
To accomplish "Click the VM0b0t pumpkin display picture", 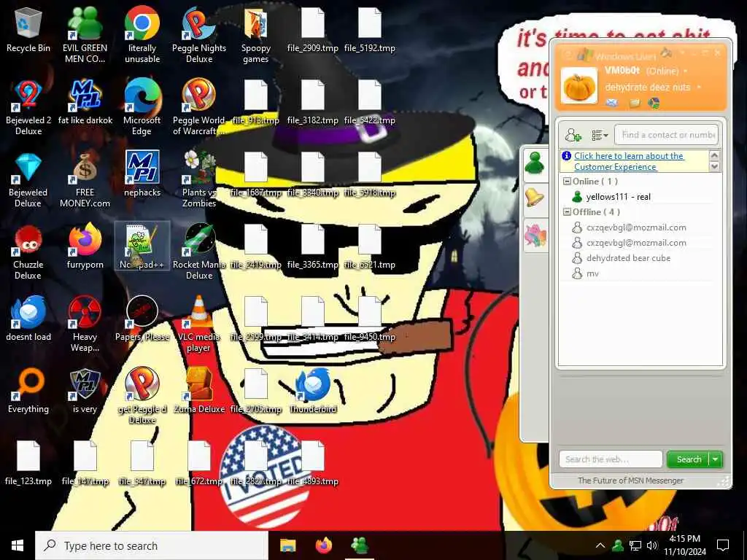I will 578,86.
